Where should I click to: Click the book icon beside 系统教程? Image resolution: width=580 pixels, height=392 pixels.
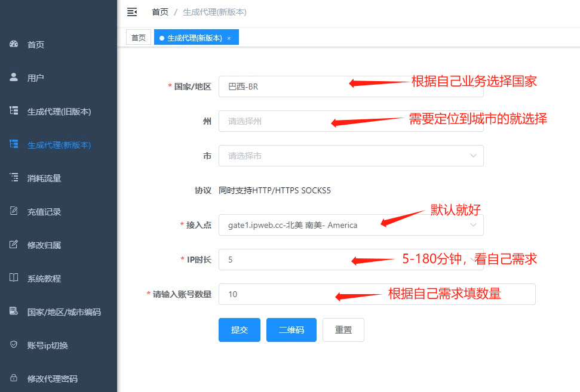click(x=14, y=278)
